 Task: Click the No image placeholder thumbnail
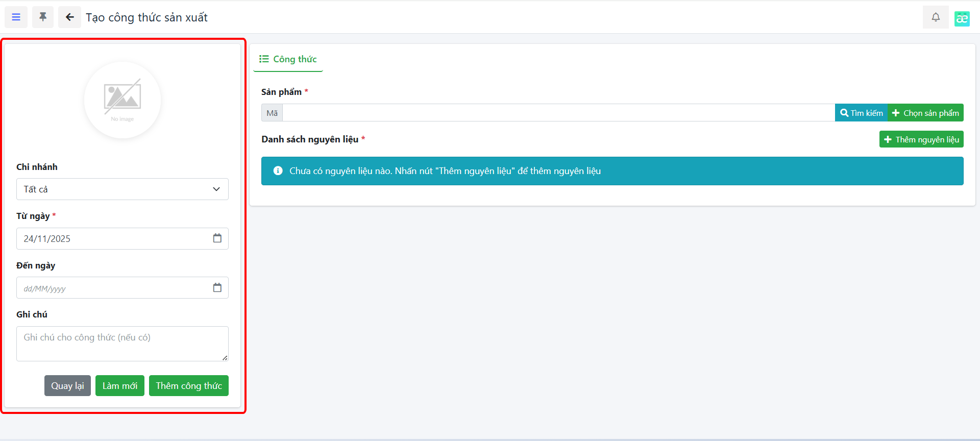(122, 100)
